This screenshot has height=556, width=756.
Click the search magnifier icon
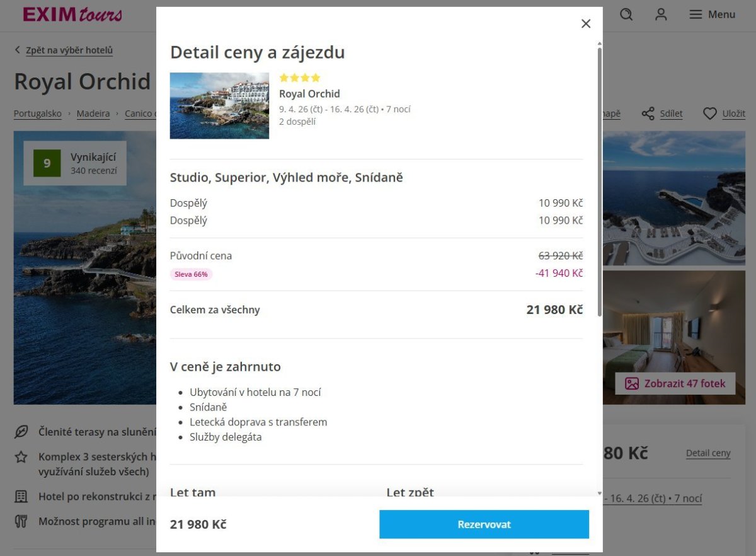pos(626,14)
